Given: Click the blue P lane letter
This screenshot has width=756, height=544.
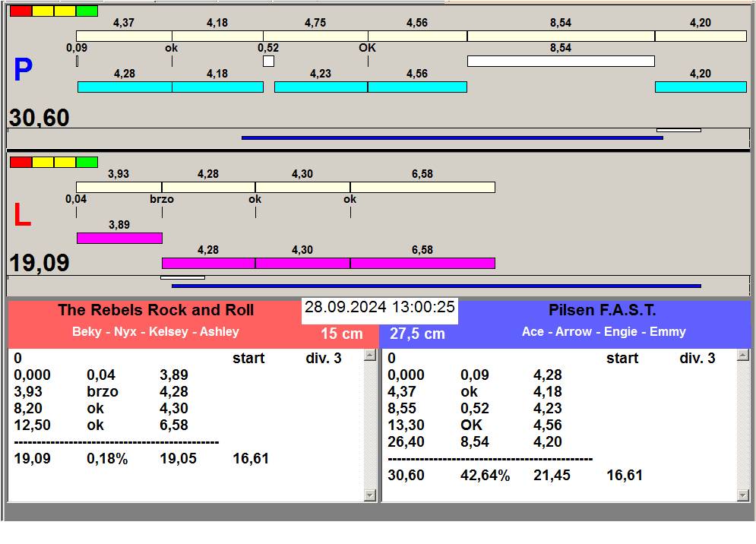Looking at the screenshot, I should pyautogui.click(x=23, y=69).
